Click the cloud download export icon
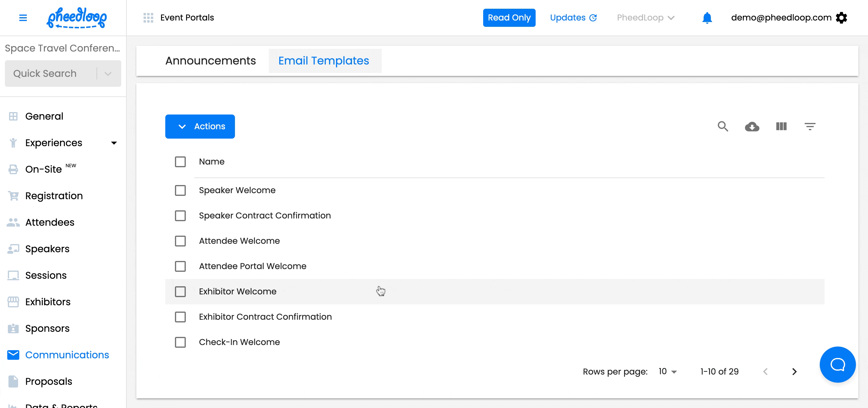 pos(752,127)
